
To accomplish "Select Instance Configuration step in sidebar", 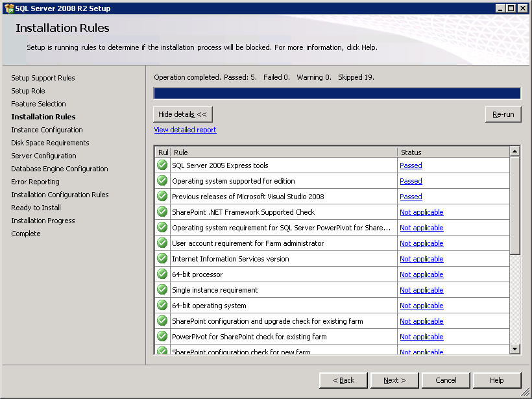I will [x=47, y=130].
